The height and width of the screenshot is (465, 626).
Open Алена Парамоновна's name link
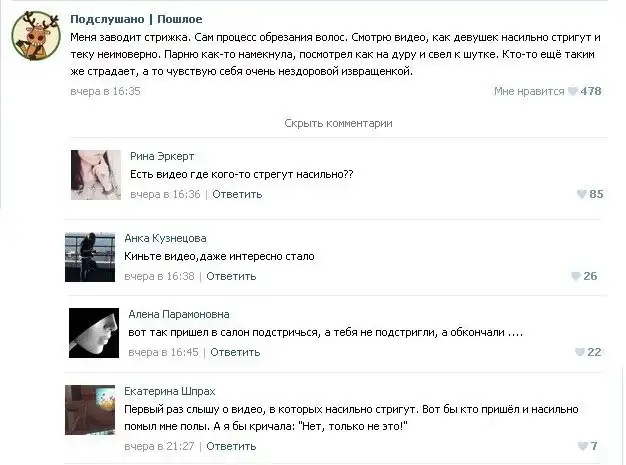(x=179, y=315)
